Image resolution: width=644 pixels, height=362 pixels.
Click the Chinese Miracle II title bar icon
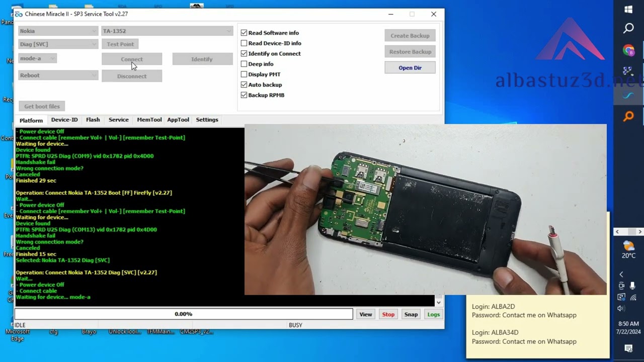coord(19,14)
